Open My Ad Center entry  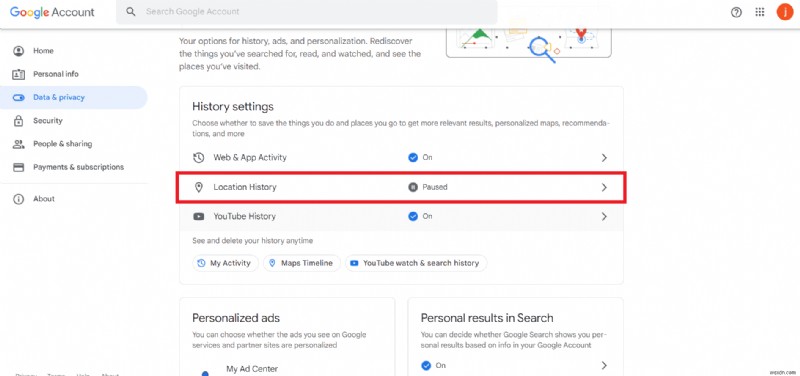pyautogui.click(x=252, y=368)
